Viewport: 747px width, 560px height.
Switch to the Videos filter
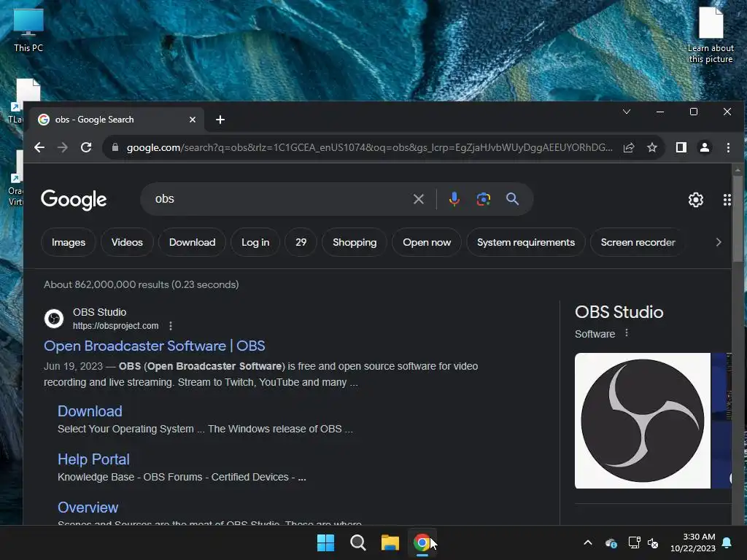tap(127, 242)
